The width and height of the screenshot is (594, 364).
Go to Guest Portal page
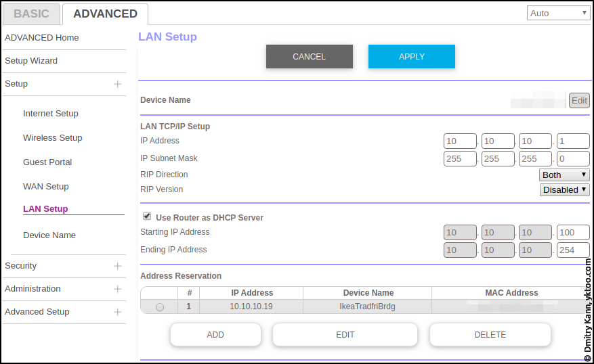(47, 162)
